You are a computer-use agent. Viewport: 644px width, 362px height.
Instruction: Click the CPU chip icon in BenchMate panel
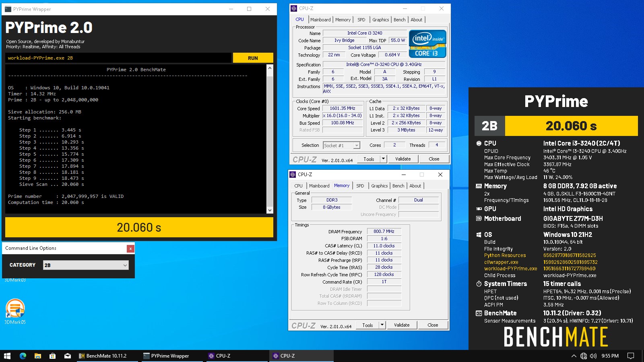click(479, 143)
